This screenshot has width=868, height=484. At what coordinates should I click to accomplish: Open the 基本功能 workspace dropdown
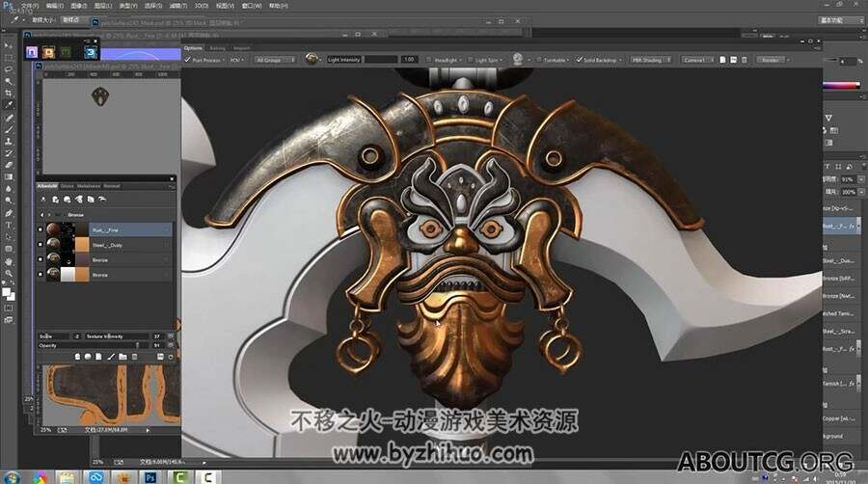840,20
